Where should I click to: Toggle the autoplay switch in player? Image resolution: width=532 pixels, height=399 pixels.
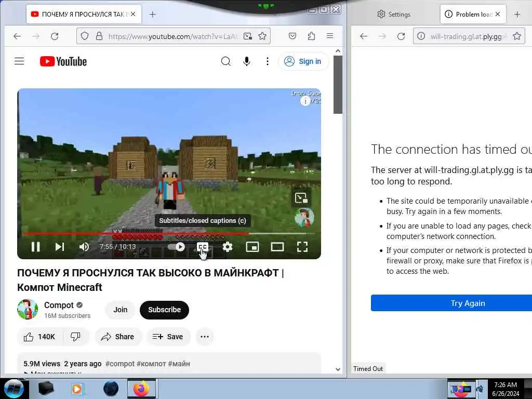click(177, 247)
